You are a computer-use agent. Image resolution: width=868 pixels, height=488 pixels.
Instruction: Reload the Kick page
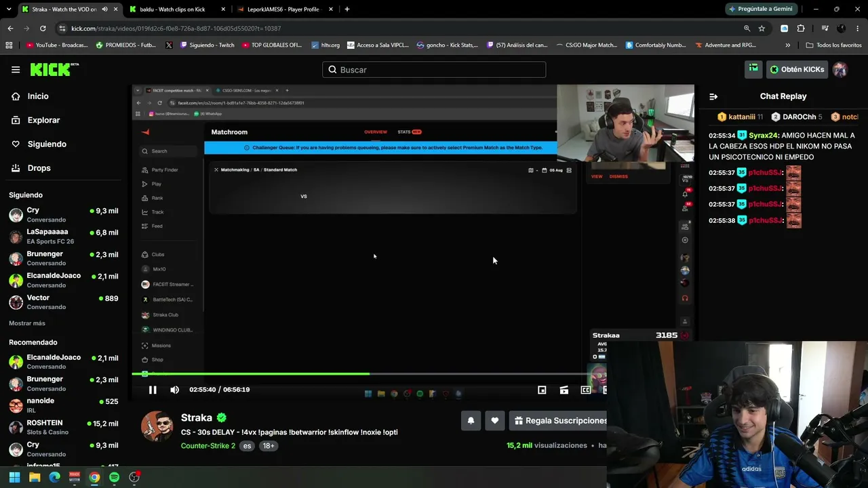(43, 28)
